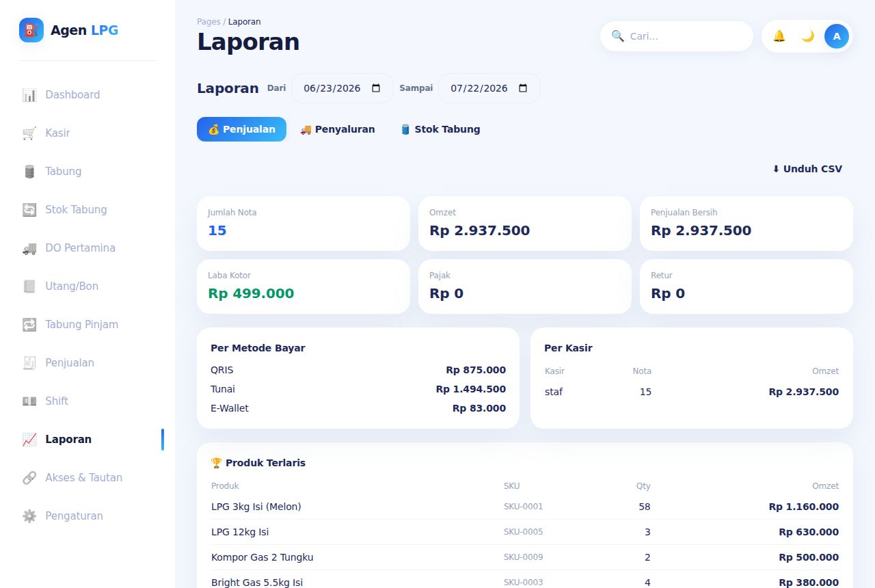Click the Tabung Pinjam repeat icon
The height and width of the screenshot is (588, 875).
point(29,325)
